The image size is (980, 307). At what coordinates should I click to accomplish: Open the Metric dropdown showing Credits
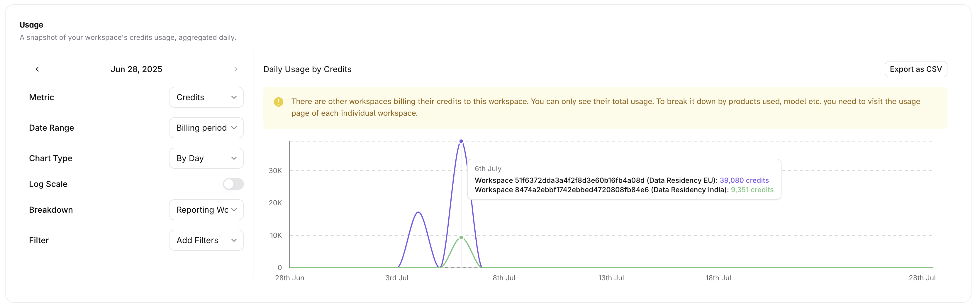pyautogui.click(x=206, y=97)
